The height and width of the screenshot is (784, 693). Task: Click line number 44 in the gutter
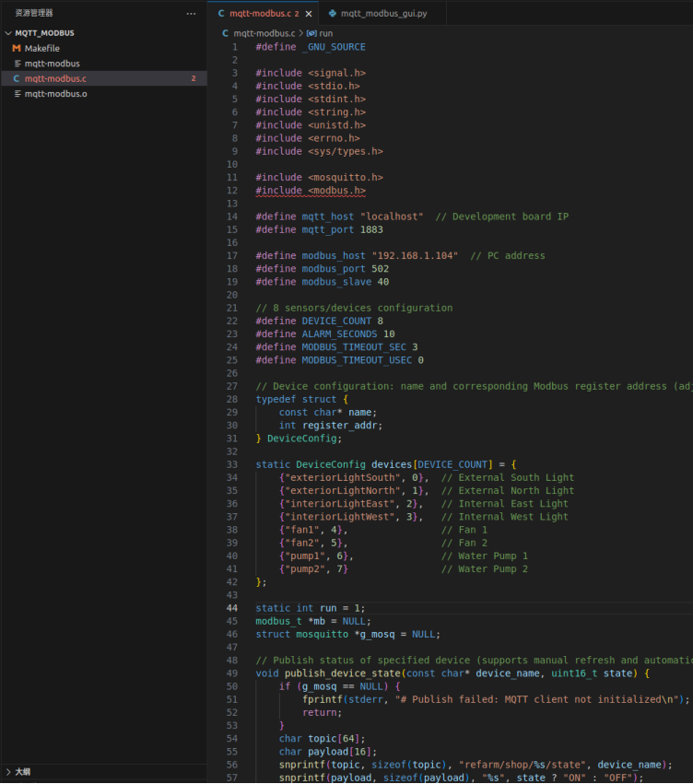[233, 608]
